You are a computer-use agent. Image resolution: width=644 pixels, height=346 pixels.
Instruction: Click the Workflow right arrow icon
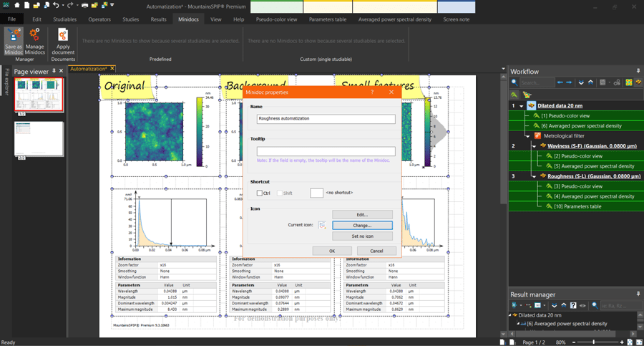569,82
